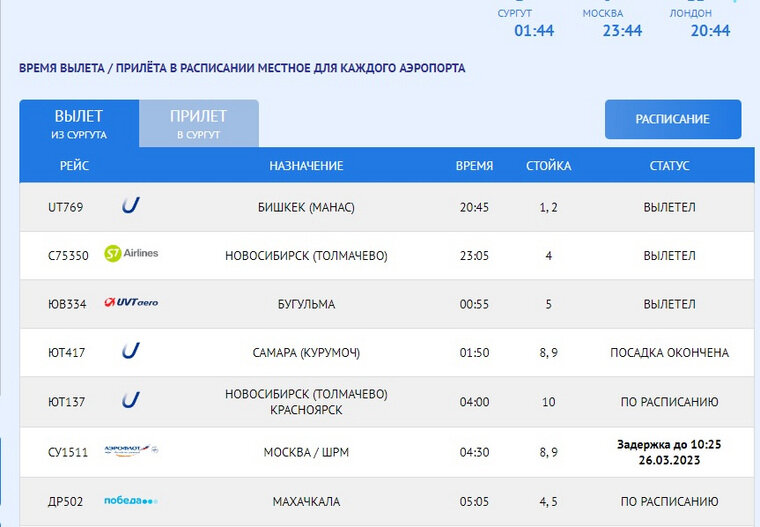This screenshot has width=760, height=527.
Task: Click destination САМАРА (КУРУМОЧ)
Action: click(306, 352)
